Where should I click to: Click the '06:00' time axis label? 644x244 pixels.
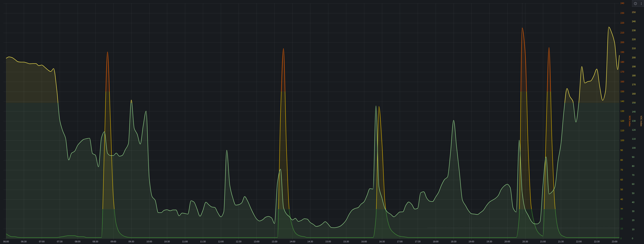(6, 242)
